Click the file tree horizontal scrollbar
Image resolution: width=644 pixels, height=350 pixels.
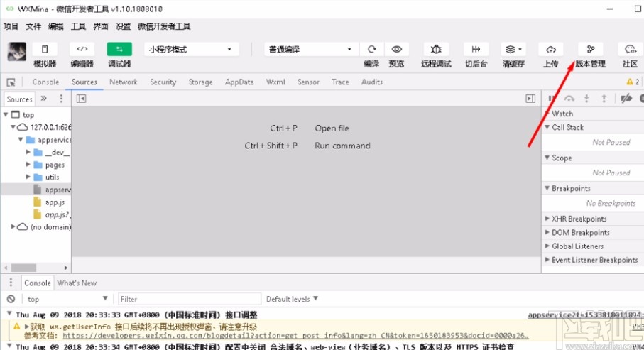24,268
